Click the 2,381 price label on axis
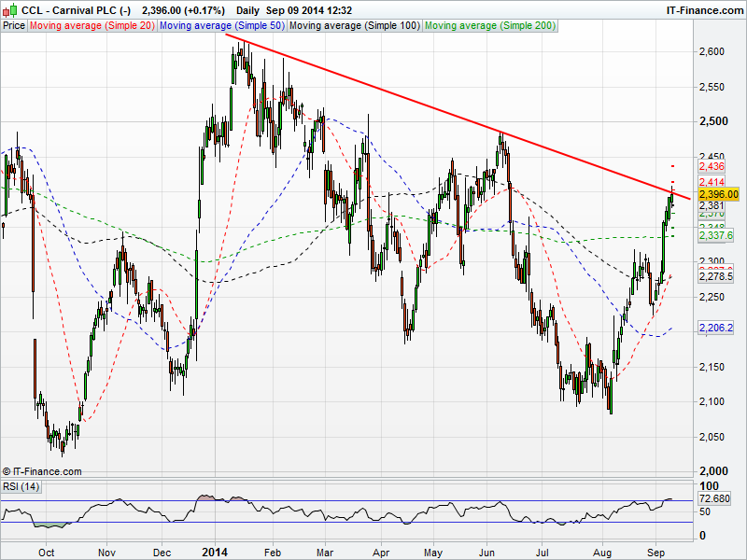Screen dimensions: 747x560 point(712,205)
